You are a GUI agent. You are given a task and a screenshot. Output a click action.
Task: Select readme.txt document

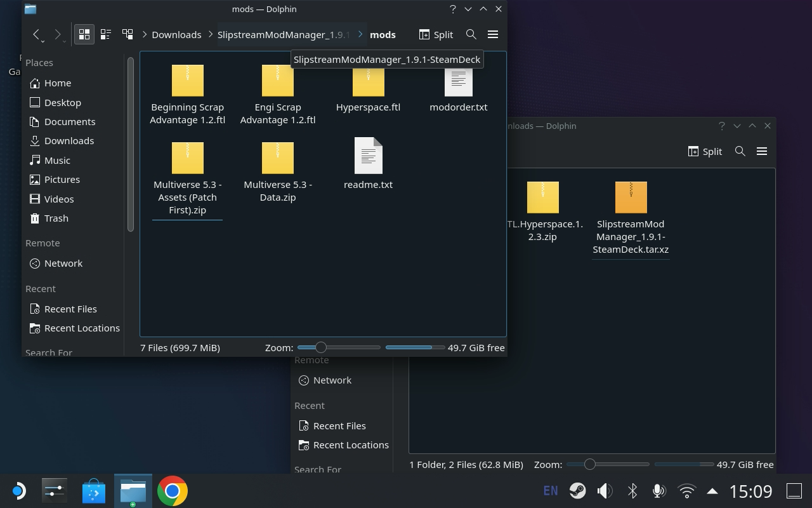(x=369, y=164)
